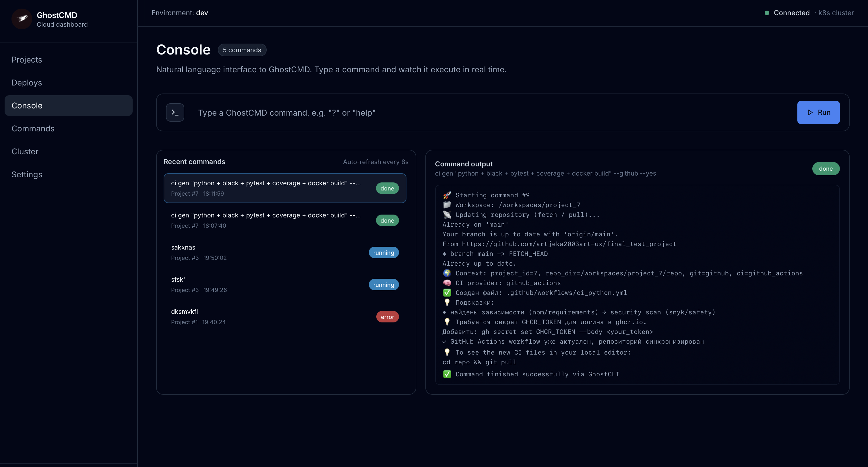Click the play icon inside the Run button
This screenshot has height=467, width=868.
pyautogui.click(x=810, y=112)
